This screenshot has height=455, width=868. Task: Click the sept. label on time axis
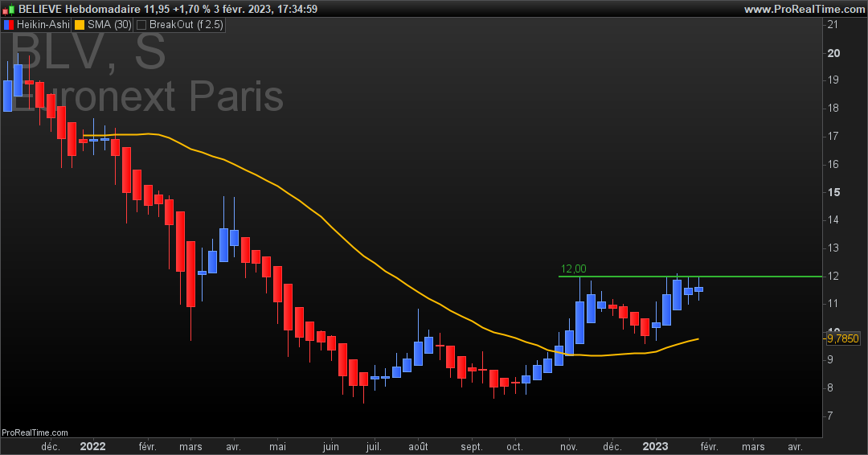pyautogui.click(x=472, y=446)
